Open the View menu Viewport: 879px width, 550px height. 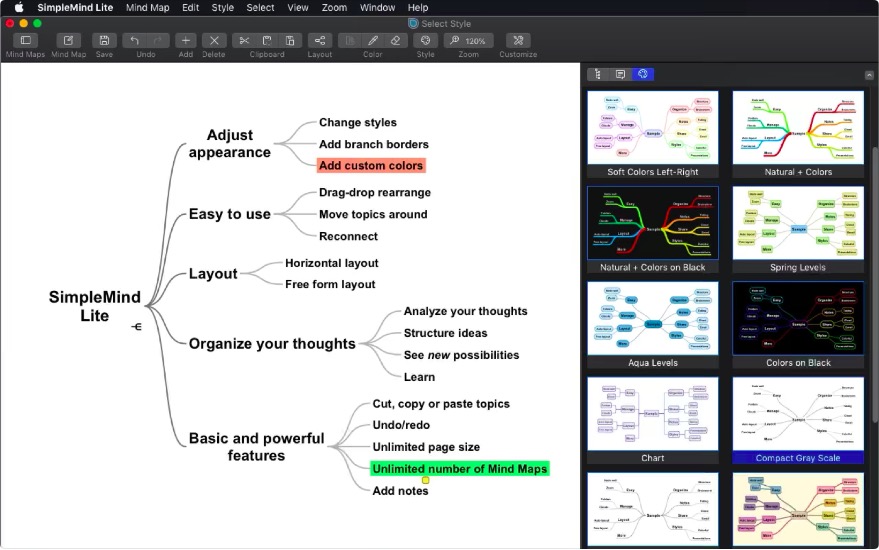pyautogui.click(x=298, y=7)
